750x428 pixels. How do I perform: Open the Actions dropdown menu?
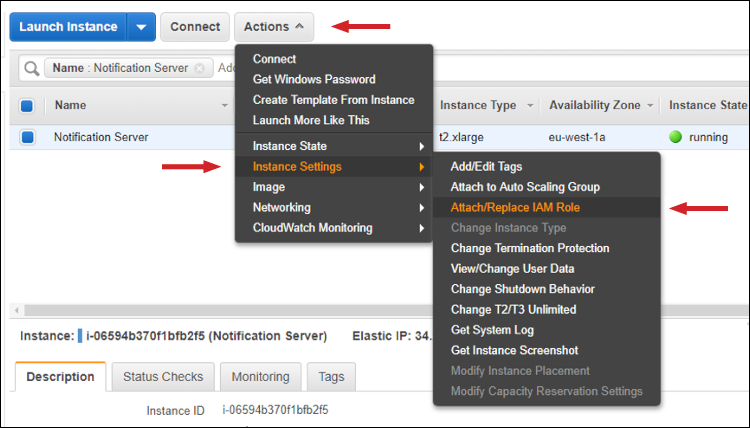coord(273,27)
